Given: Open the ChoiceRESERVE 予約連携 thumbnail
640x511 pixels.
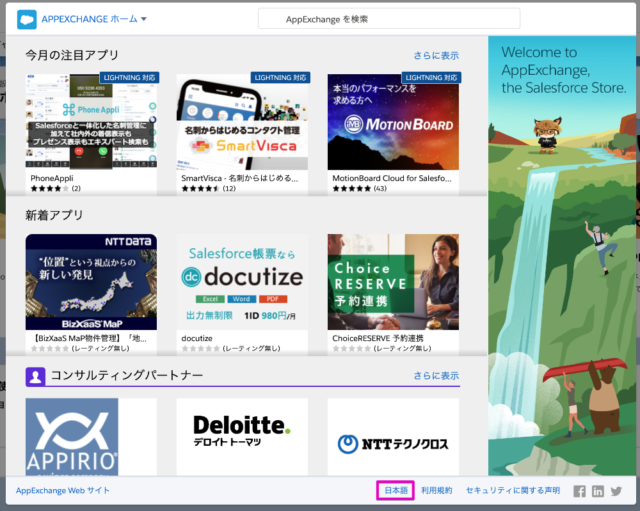Looking at the screenshot, I should (x=393, y=282).
